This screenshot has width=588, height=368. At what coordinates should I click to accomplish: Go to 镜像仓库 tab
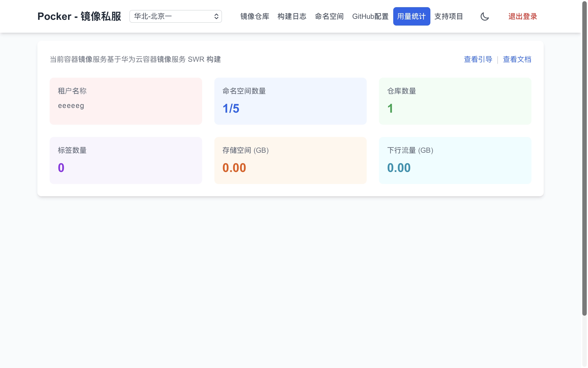coord(255,17)
